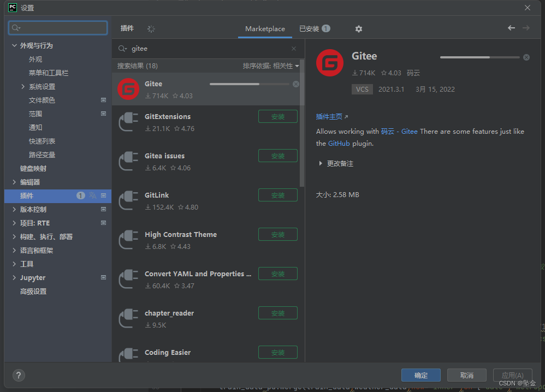Click the back navigation arrow
Image resolution: width=545 pixels, height=392 pixels.
511,28
